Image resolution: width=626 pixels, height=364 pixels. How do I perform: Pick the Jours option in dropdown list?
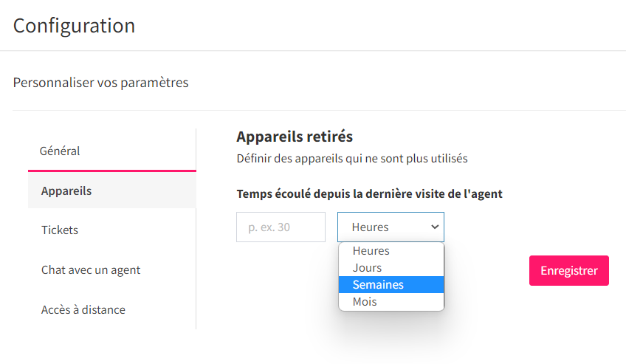(x=391, y=268)
